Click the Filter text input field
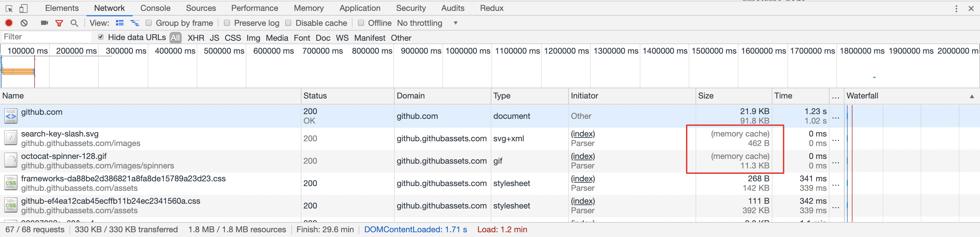The image size is (980, 237). click(46, 37)
